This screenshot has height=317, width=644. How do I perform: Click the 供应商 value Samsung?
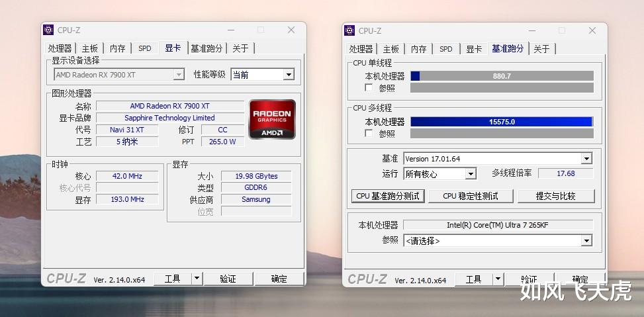[x=256, y=200]
